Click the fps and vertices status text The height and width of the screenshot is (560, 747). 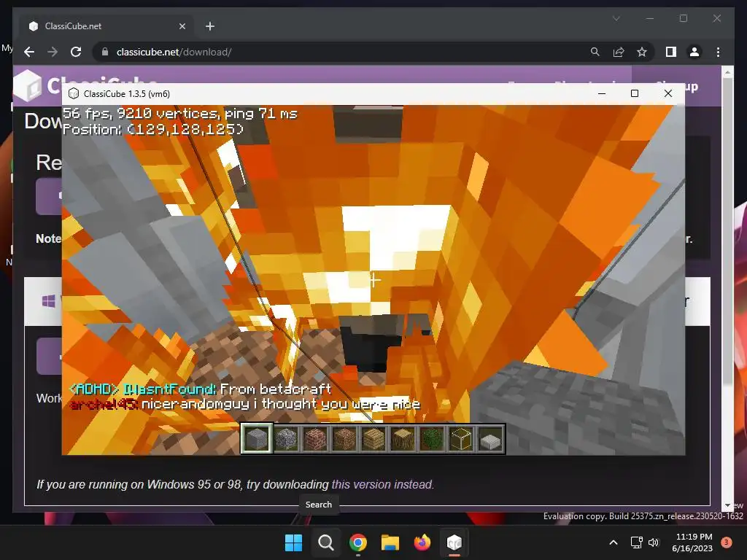click(180, 113)
